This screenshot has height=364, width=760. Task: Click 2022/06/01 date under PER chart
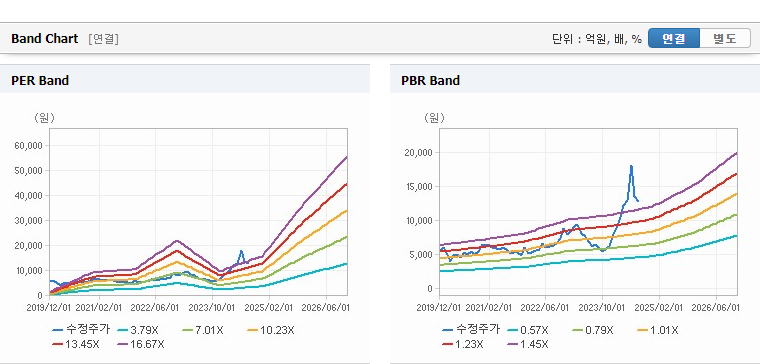click(155, 308)
